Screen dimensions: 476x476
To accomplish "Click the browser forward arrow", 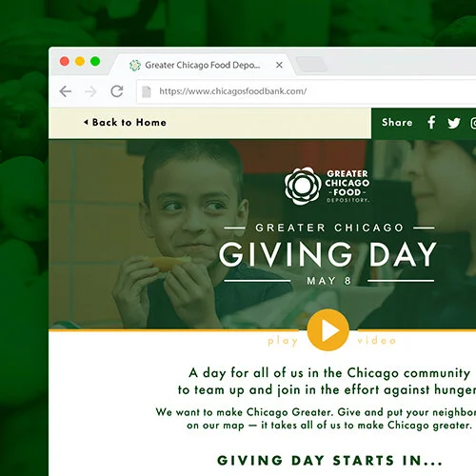I will (x=91, y=91).
